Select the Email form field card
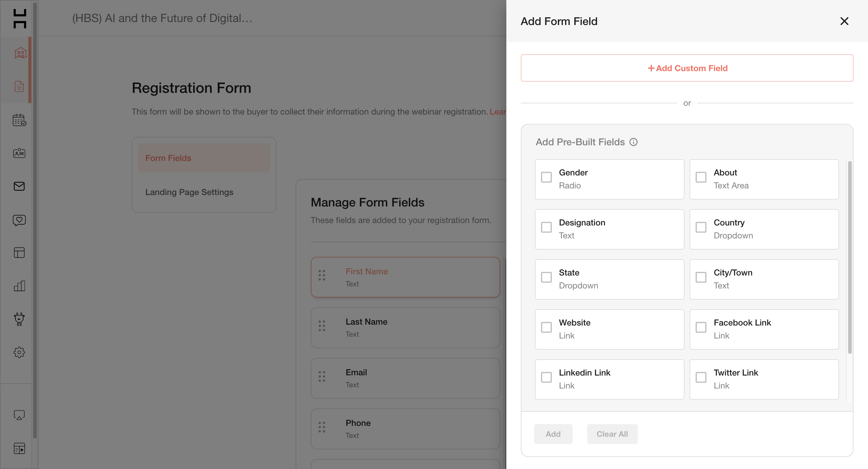Image resolution: width=868 pixels, height=469 pixels. 405,378
